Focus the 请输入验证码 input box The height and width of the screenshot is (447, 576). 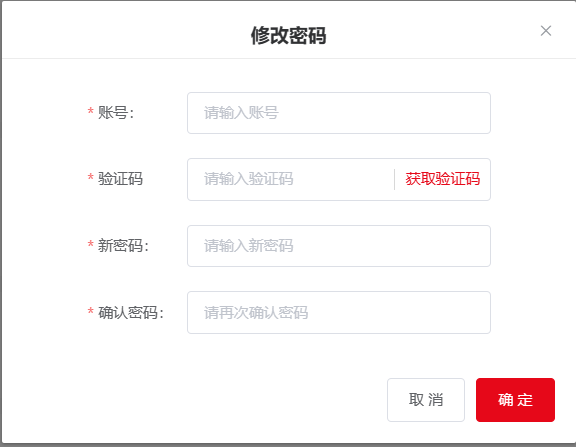[291, 179]
